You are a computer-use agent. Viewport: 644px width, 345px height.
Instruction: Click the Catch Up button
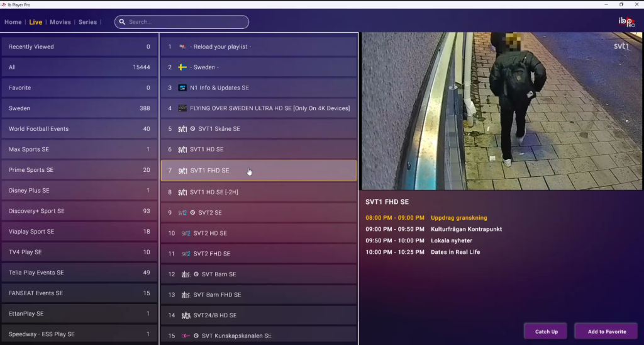[547, 331]
